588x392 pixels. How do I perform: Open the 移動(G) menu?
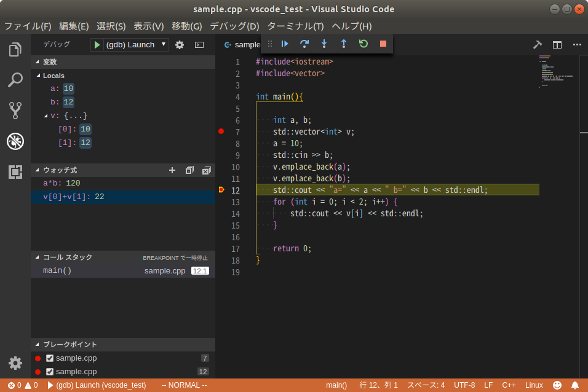(x=187, y=26)
